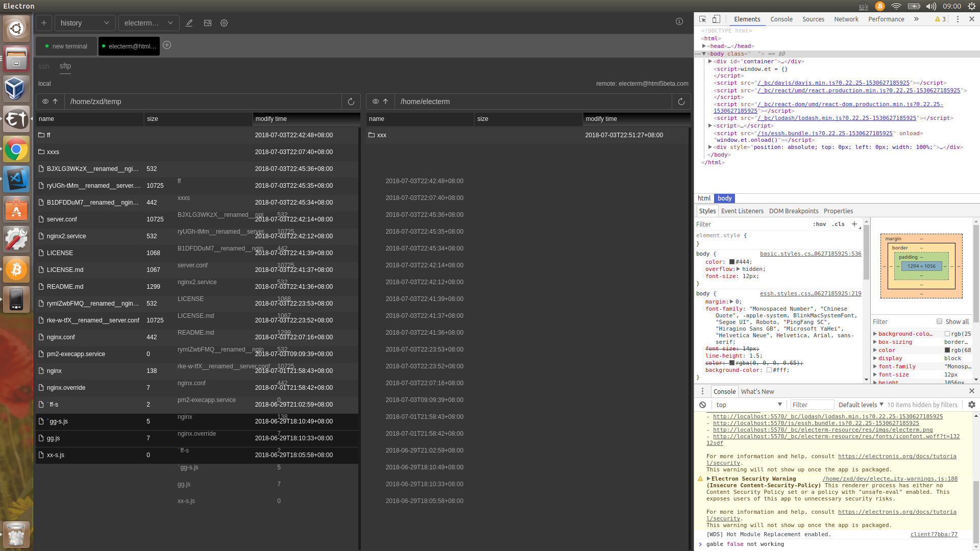Open settings gear in top toolbar
This screenshot has height=551, width=980.
(x=224, y=23)
